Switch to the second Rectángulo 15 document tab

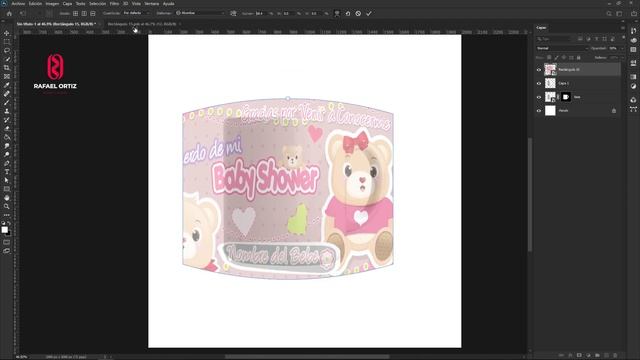pos(142,24)
